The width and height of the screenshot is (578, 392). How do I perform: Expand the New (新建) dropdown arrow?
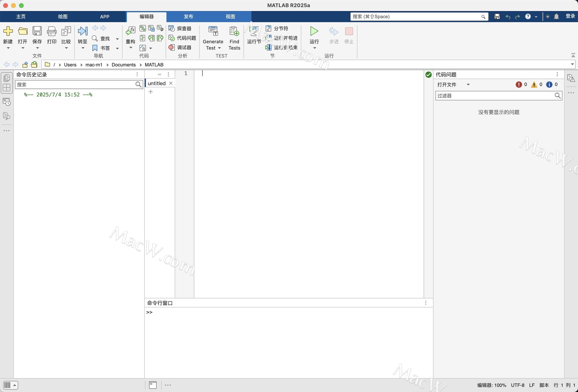click(x=8, y=48)
